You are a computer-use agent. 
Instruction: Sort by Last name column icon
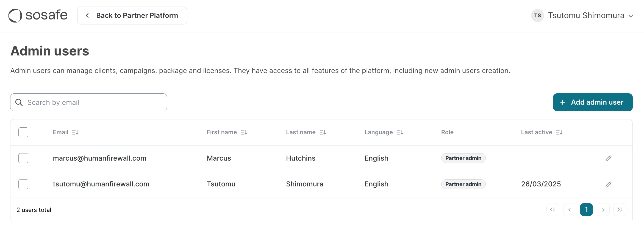[323, 132]
